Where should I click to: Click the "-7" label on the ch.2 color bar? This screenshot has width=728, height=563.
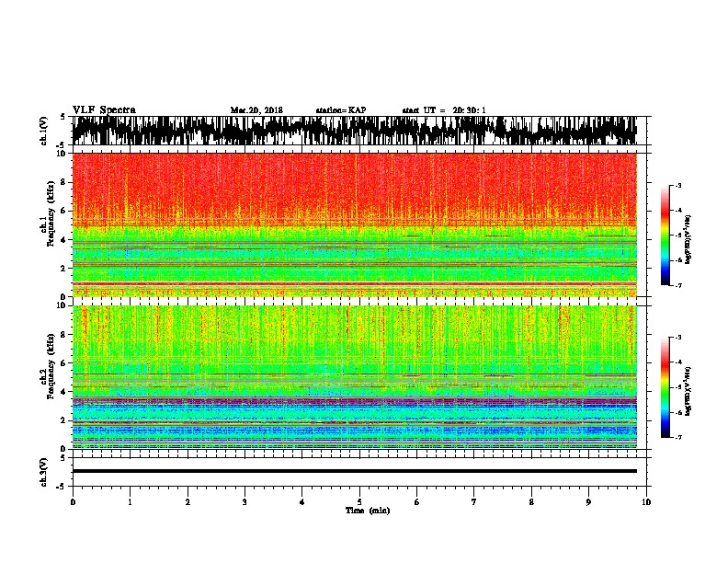pyautogui.click(x=678, y=438)
